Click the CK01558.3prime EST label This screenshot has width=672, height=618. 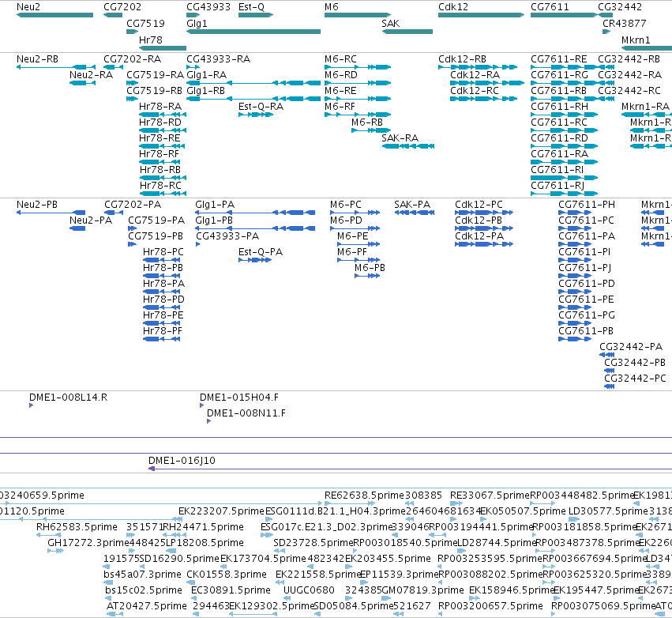point(227,575)
